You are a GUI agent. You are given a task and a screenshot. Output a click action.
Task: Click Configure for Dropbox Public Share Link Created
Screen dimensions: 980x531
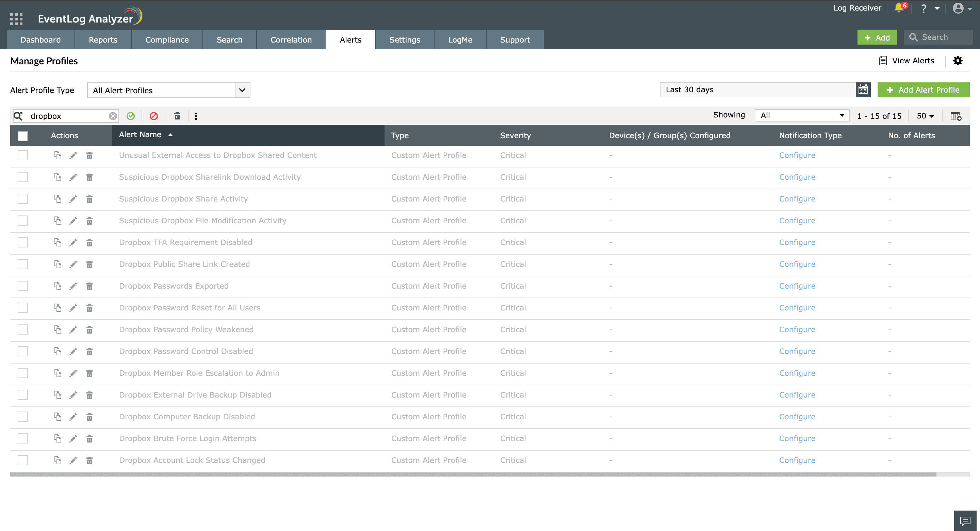pos(797,264)
